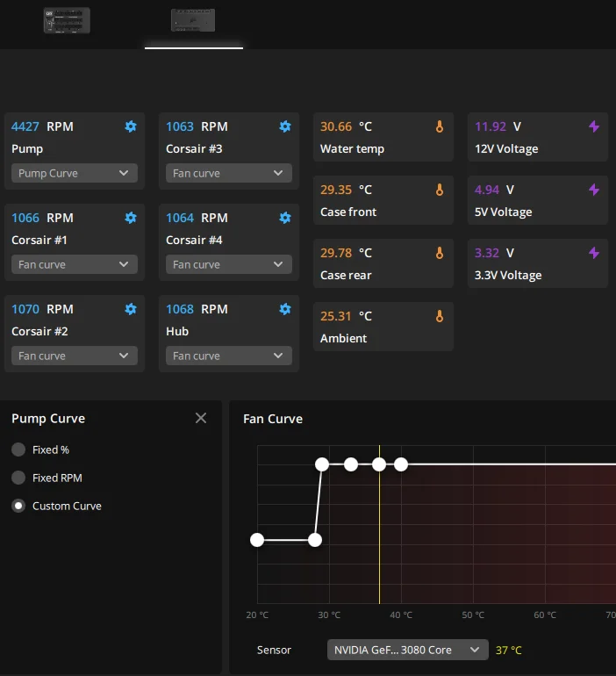The image size is (616, 676).
Task: Click the curve point on the yellow sensor line
Action: pyautogui.click(x=379, y=464)
